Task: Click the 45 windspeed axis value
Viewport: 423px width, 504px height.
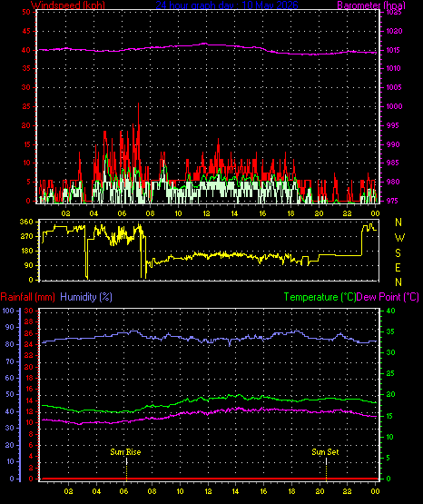Action: (x=26, y=31)
